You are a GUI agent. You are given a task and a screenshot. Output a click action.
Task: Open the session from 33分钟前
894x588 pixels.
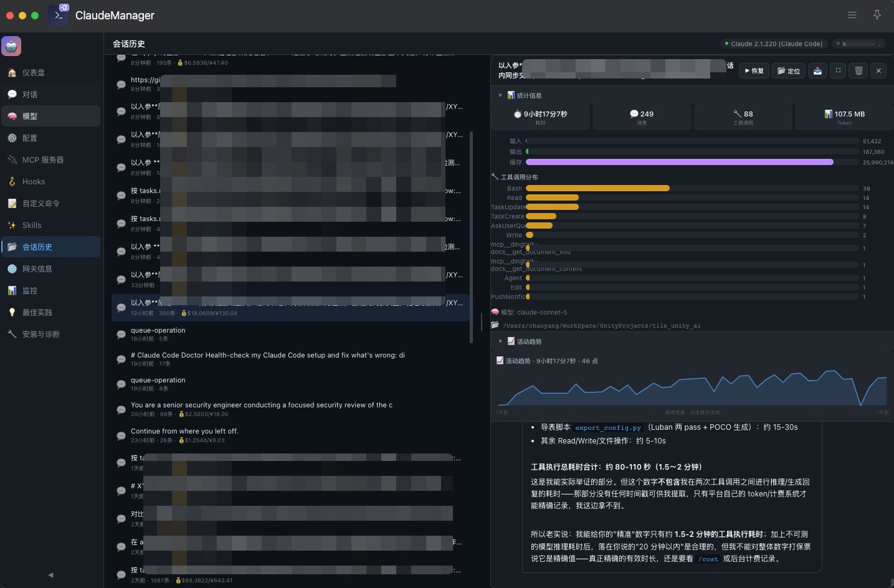290,280
